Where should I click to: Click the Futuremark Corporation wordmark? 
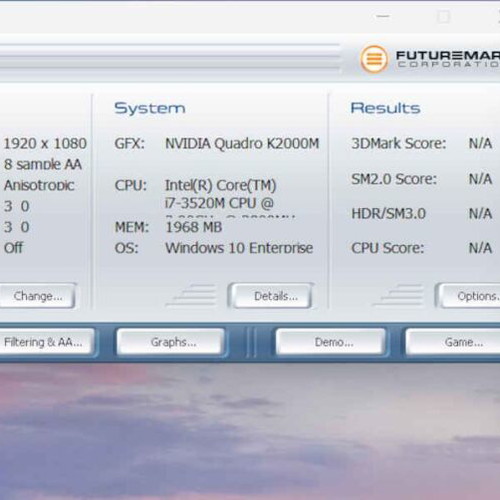point(448,59)
